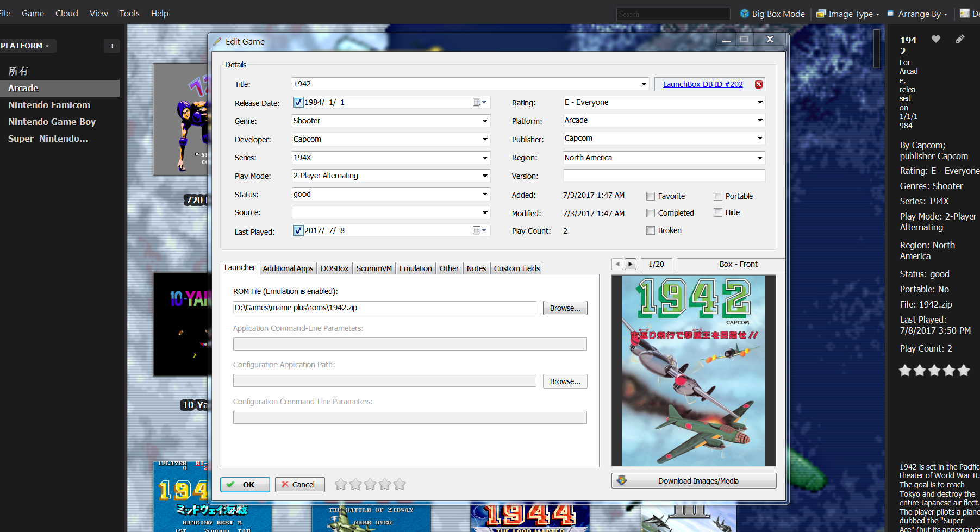This screenshot has height=532, width=980.
Task: Click the pencil edit icon in details panel
Action: pos(960,39)
